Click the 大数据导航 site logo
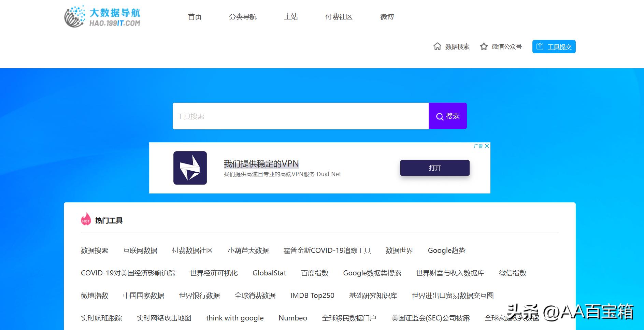Image resolution: width=644 pixels, height=330 pixels. (102, 16)
